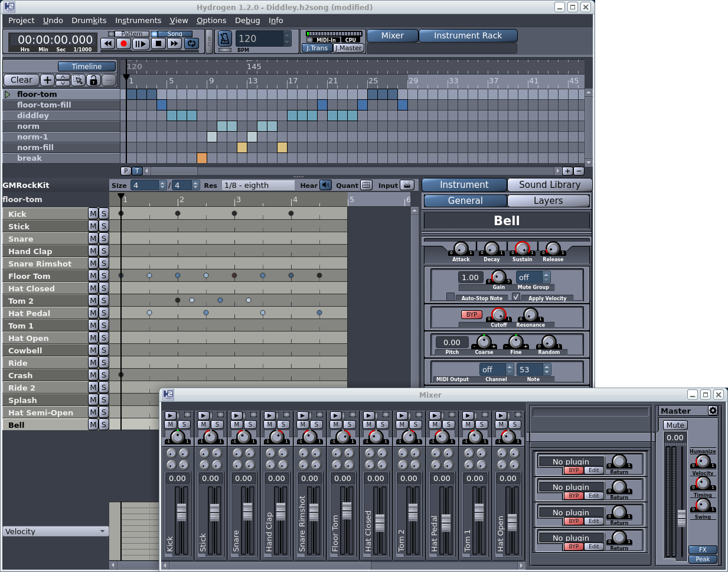This screenshot has width=728, height=572.
Task: Click the Instrument Rack button
Action: (468, 35)
